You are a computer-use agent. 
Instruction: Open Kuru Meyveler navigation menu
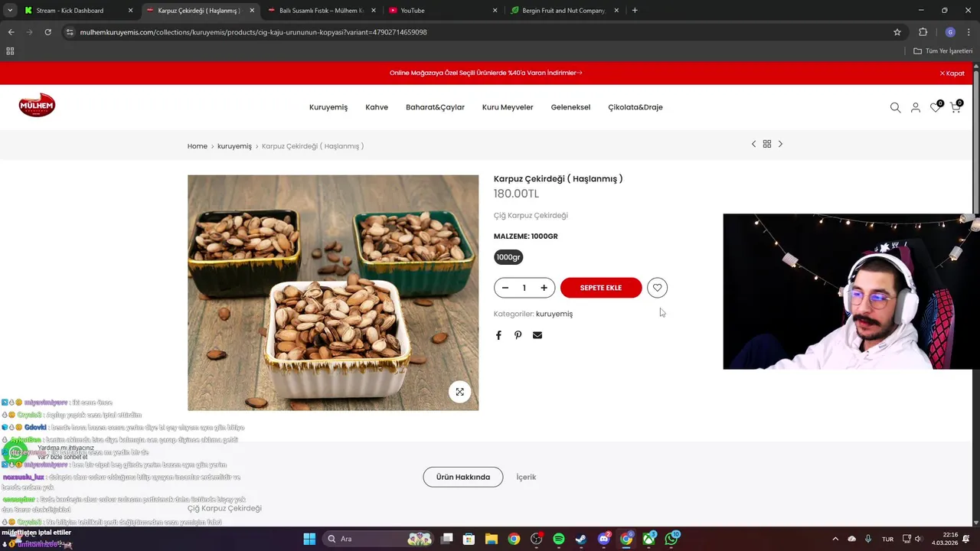(508, 107)
